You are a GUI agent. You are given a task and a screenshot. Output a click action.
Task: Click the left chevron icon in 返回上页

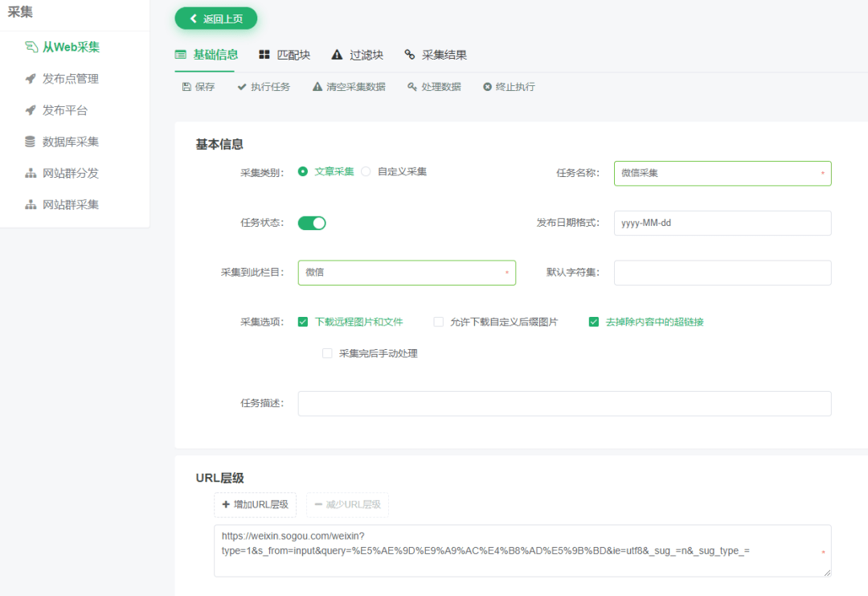click(x=193, y=18)
